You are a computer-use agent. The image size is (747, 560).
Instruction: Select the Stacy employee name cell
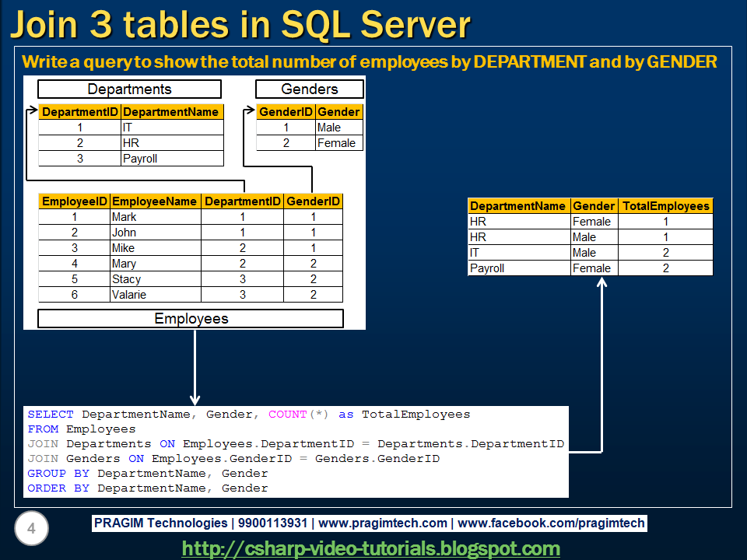156,279
